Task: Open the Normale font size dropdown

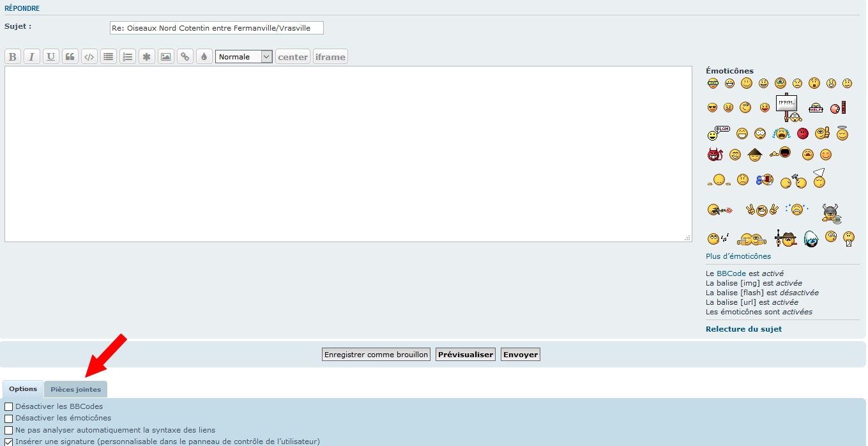Action: coord(244,57)
